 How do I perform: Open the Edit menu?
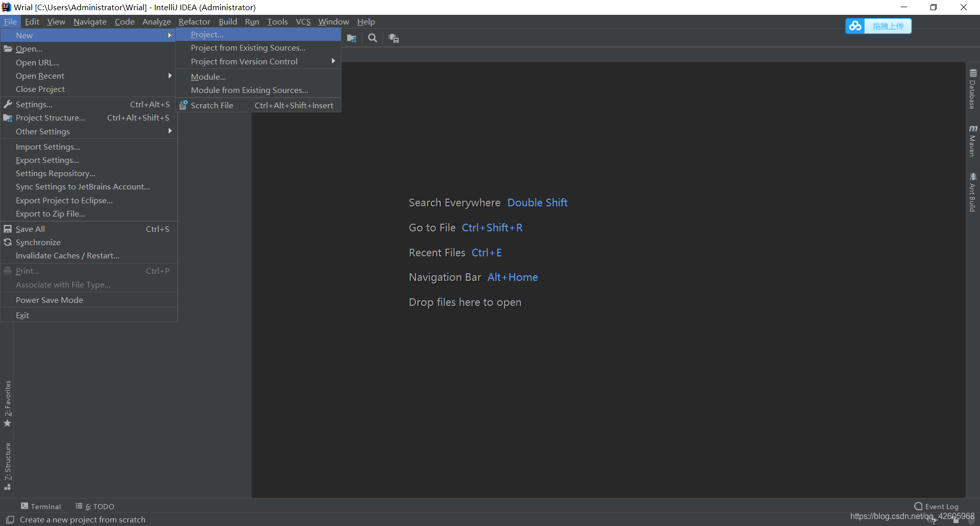pos(32,21)
